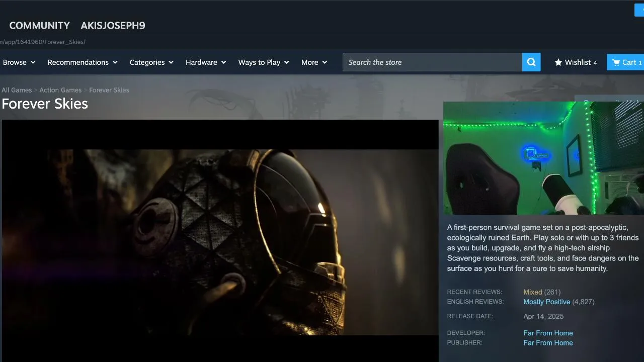The image size is (644, 362).
Task: Click the Forever Skies trailer video
Action: coord(220,241)
